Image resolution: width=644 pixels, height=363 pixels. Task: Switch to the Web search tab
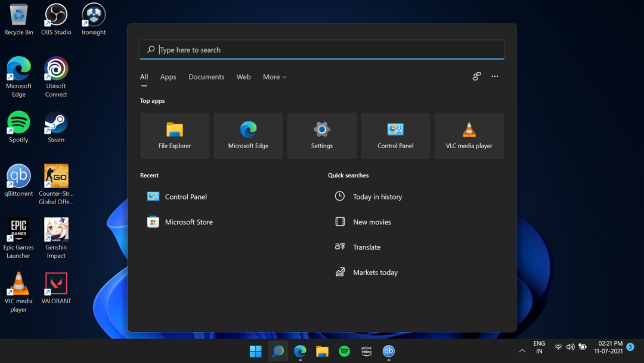[x=243, y=77]
